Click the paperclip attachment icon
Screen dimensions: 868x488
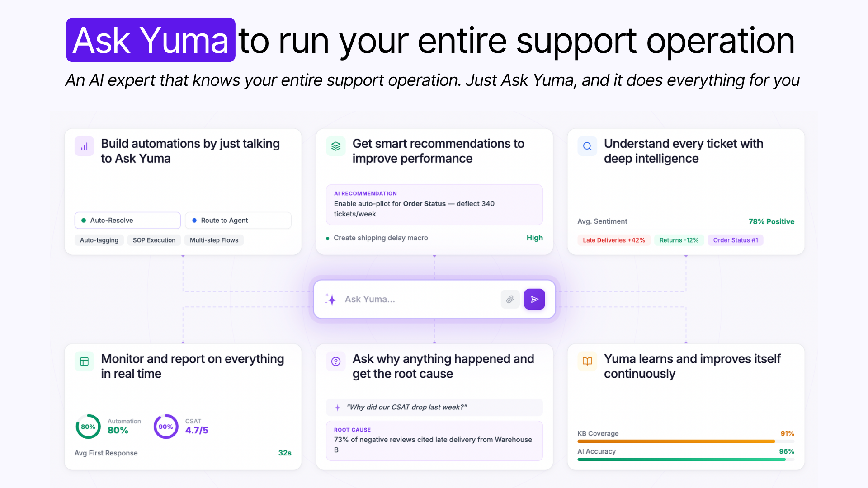click(x=510, y=299)
